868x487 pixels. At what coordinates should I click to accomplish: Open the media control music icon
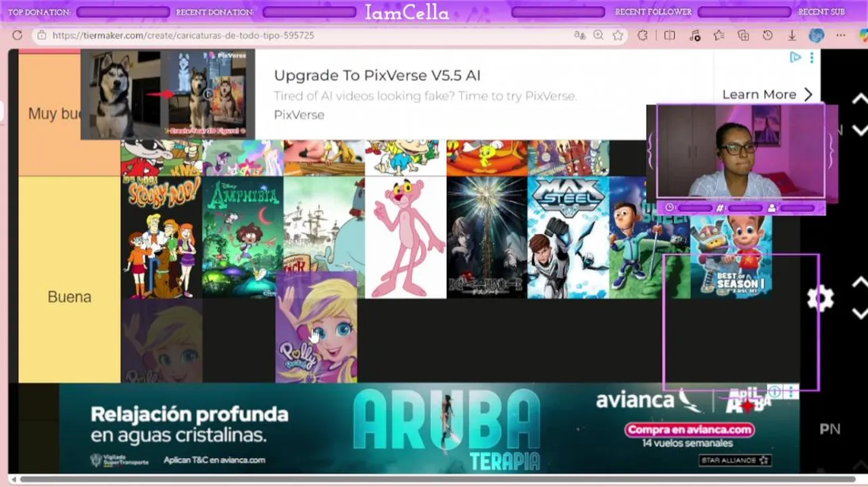(694, 35)
